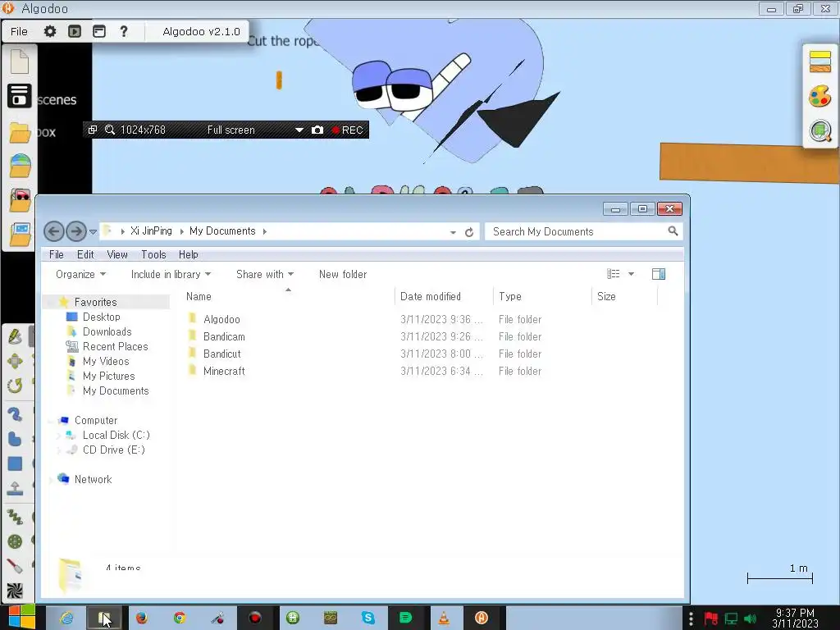Open the Explorer View menu

click(x=116, y=254)
